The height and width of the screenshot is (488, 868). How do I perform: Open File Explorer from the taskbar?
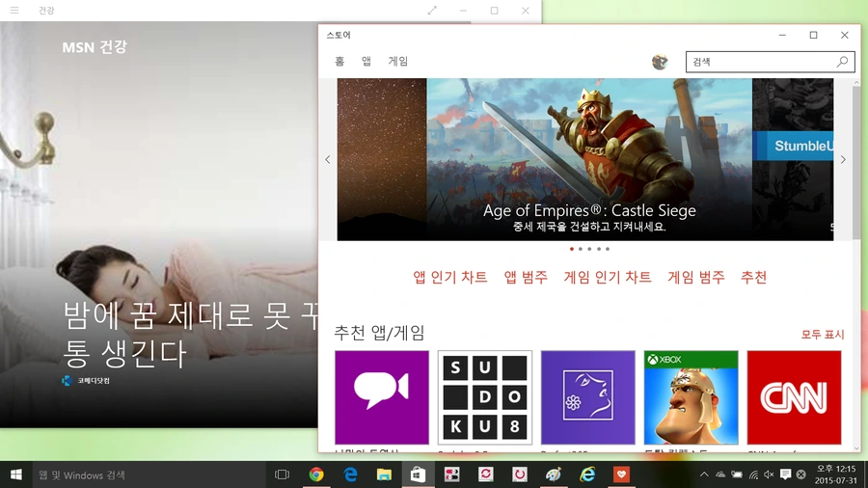[x=384, y=474]
